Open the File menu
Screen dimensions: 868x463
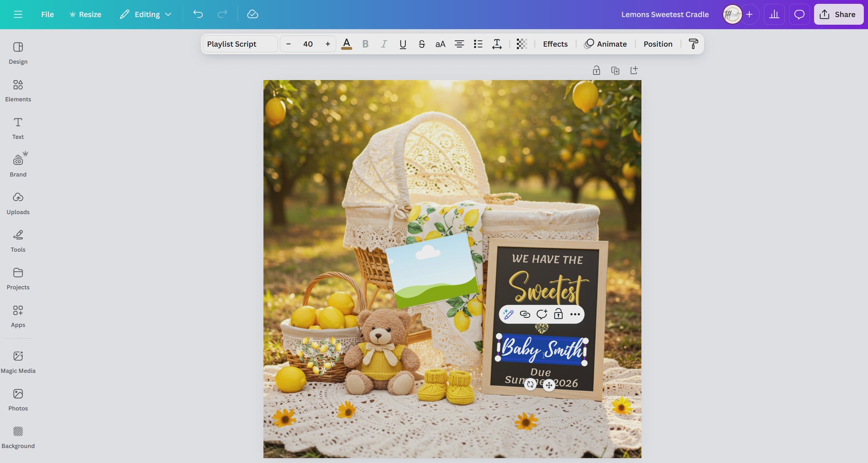[x=48, y=14]
